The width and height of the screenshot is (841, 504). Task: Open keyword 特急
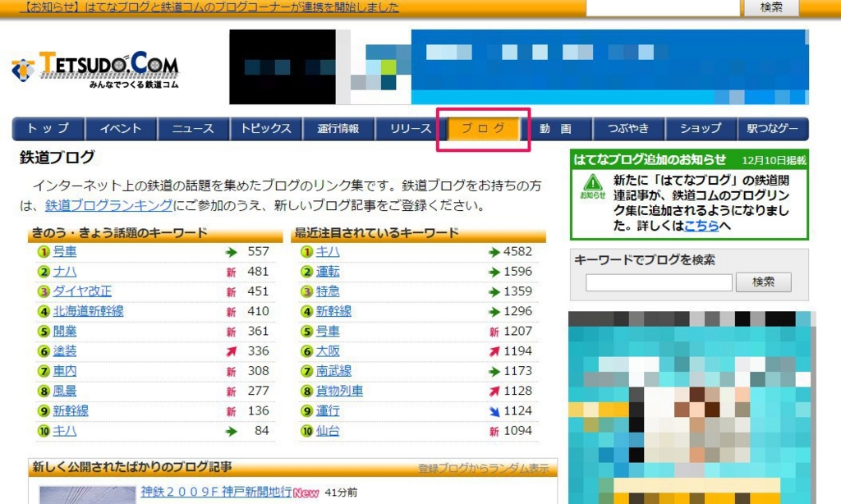[x=327, y=291]
